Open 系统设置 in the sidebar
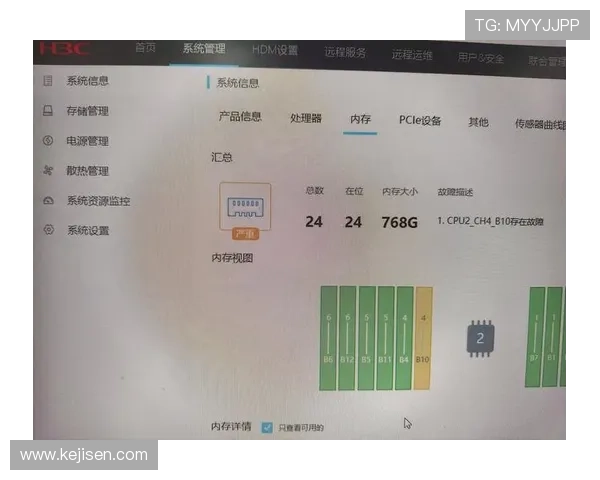This screenshot has height=480, width=600. [88, 230]
